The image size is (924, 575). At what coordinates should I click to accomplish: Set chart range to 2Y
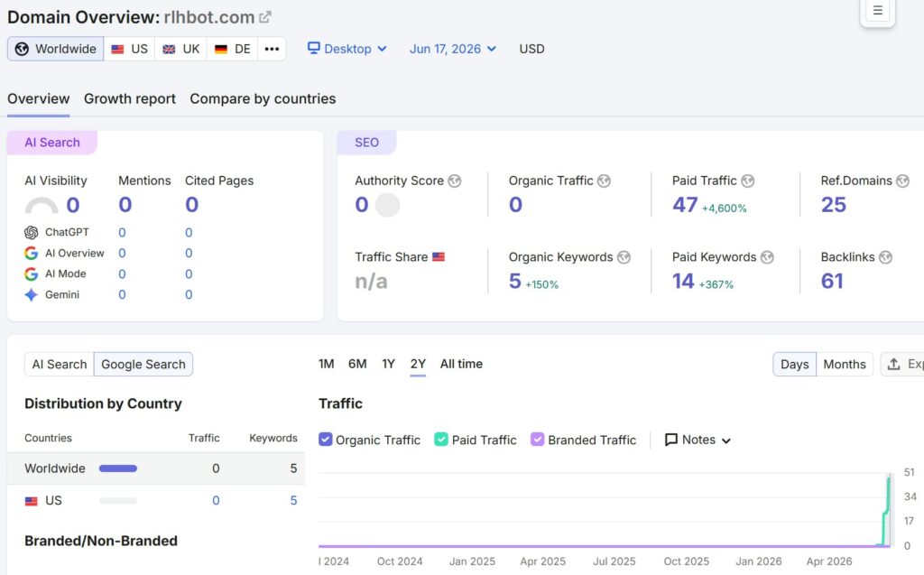[x=418, y=364]
